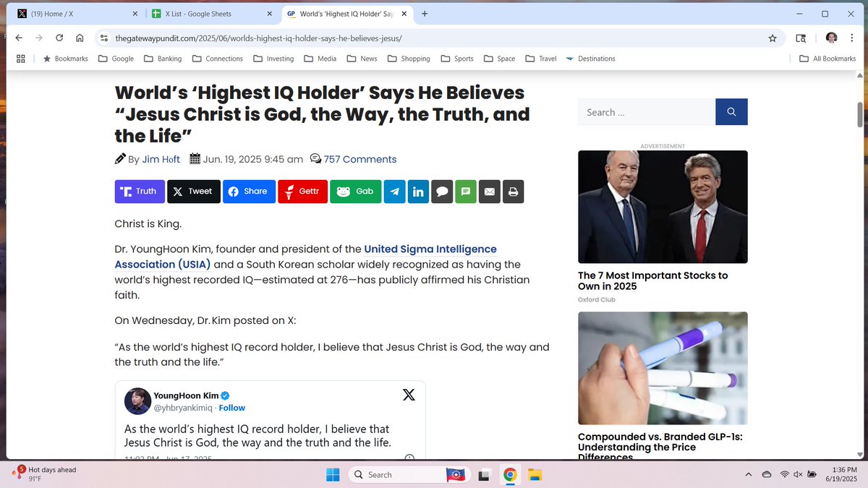Open the Travel bookmarks folder

(x=540, y=59)
